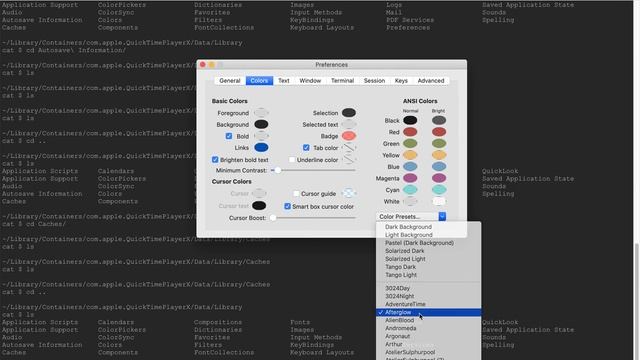The height and width of the screenshot is (360, 640).
Task: Click ANSI Black normal color swatch
Action: pyautogui.click(x=410, y=120)
